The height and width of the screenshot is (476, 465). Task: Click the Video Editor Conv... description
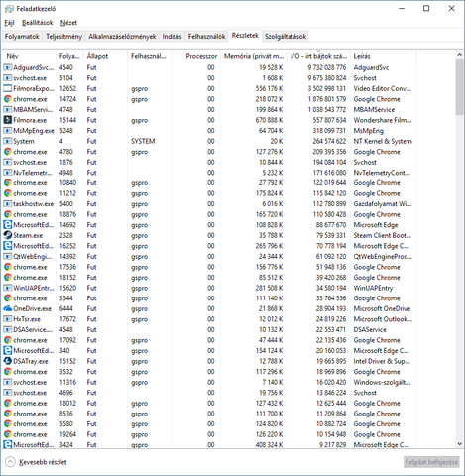(383, 88)
